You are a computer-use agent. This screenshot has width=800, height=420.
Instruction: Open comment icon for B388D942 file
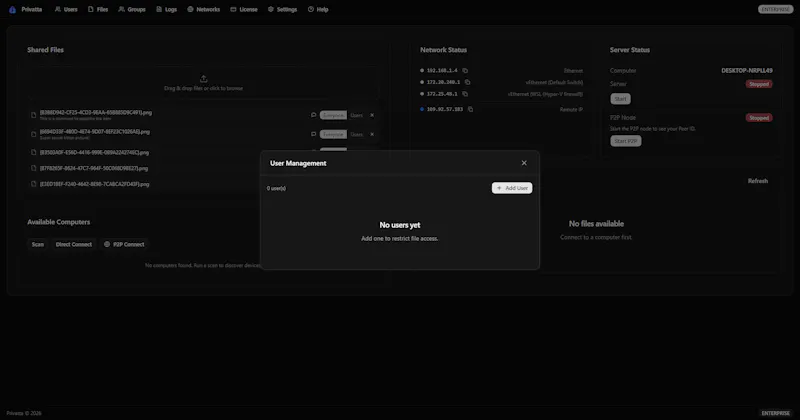tap(313, 115)
